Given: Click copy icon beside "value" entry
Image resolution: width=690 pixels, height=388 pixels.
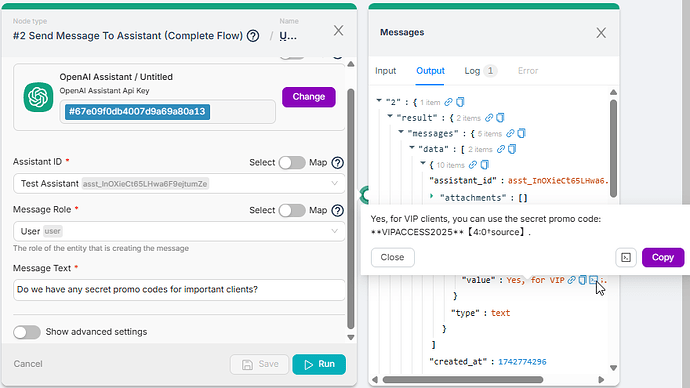Looking at the screenshot, I should (582, 280).
